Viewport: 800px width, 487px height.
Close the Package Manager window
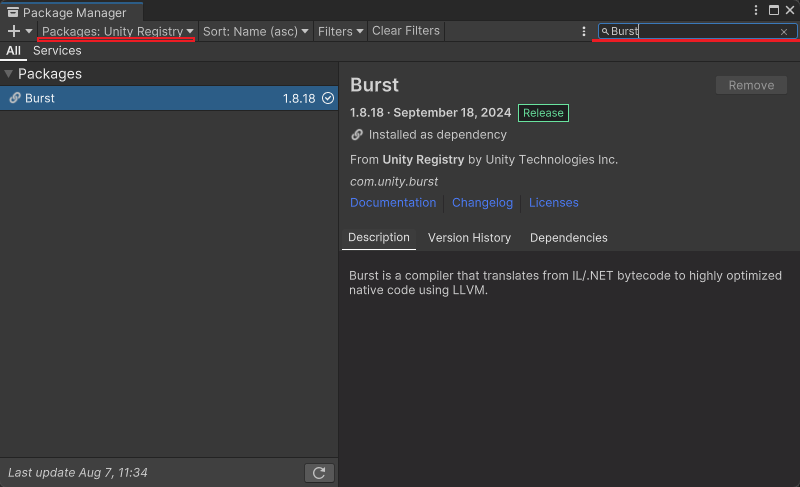click(x=790, y=10)
